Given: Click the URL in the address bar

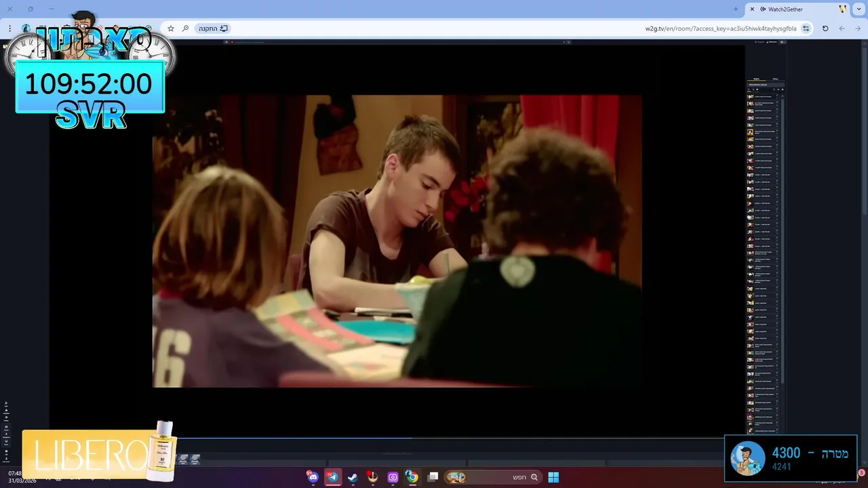Looking at the screenshot, I should (721, 28).
